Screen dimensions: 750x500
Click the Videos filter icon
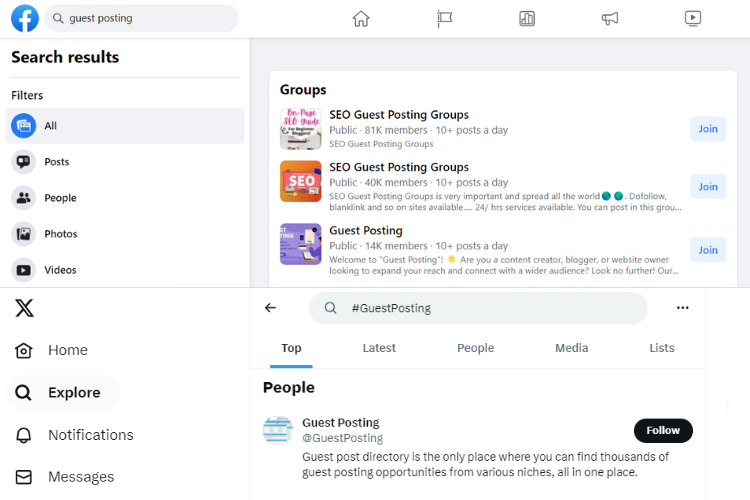[x=23, y=270]
